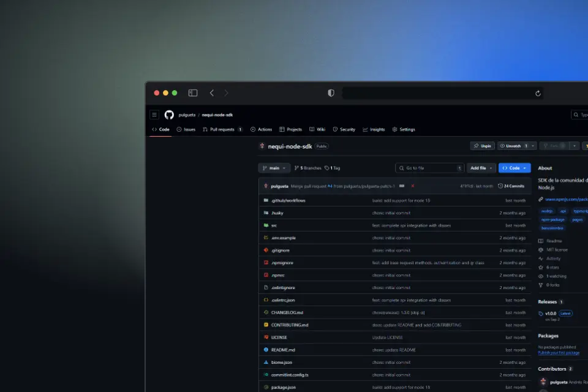Click the GitHub logo in the header
588x392 pixels.
pyautogui.click(x=168, y=115)
